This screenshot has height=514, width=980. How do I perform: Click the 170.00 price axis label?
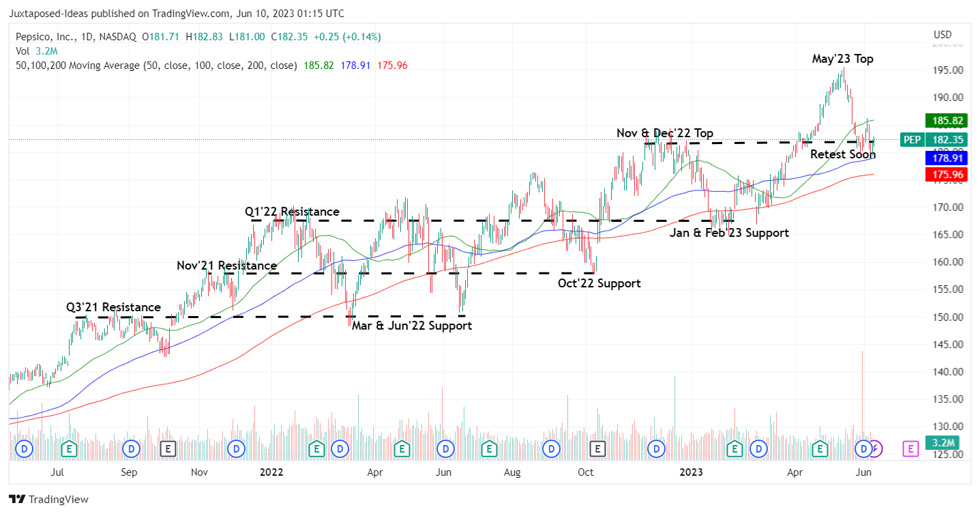(948, 208)
